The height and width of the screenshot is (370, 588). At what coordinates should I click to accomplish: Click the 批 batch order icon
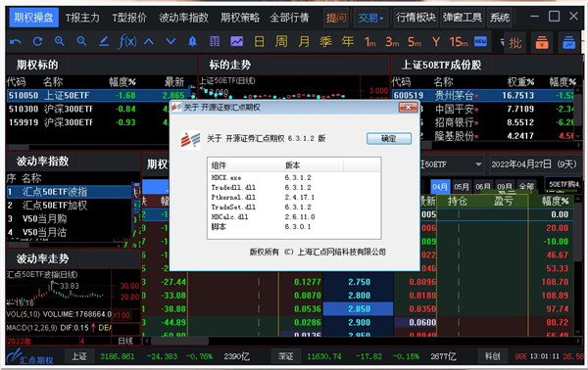515,43
